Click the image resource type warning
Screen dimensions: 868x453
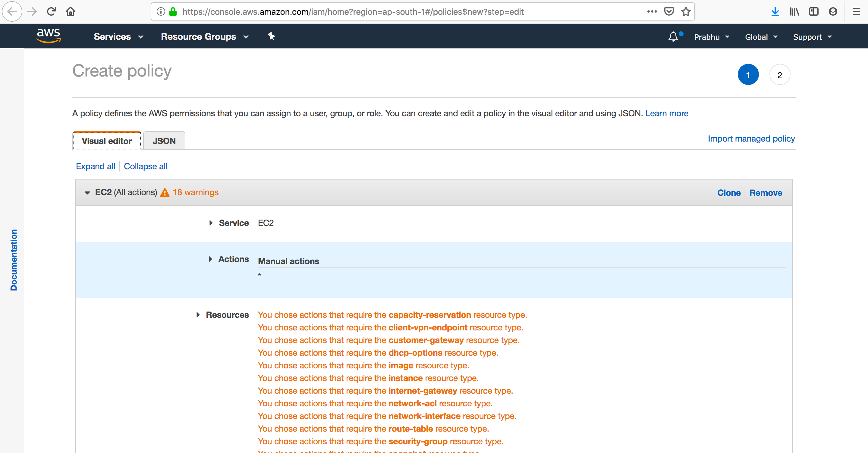[363, 365]
